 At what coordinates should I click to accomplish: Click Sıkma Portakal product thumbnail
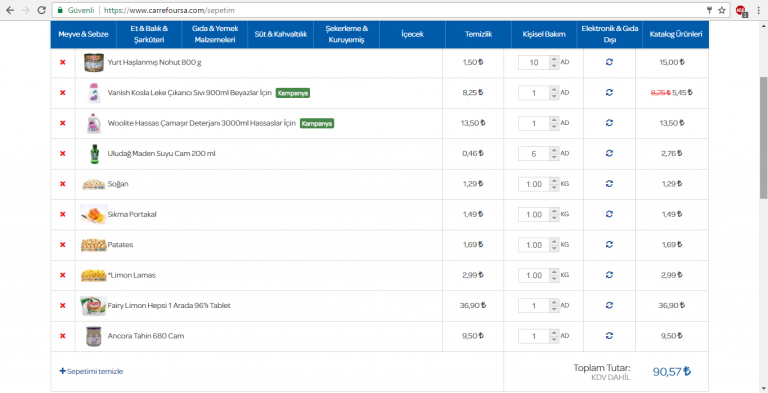point(94,214)
